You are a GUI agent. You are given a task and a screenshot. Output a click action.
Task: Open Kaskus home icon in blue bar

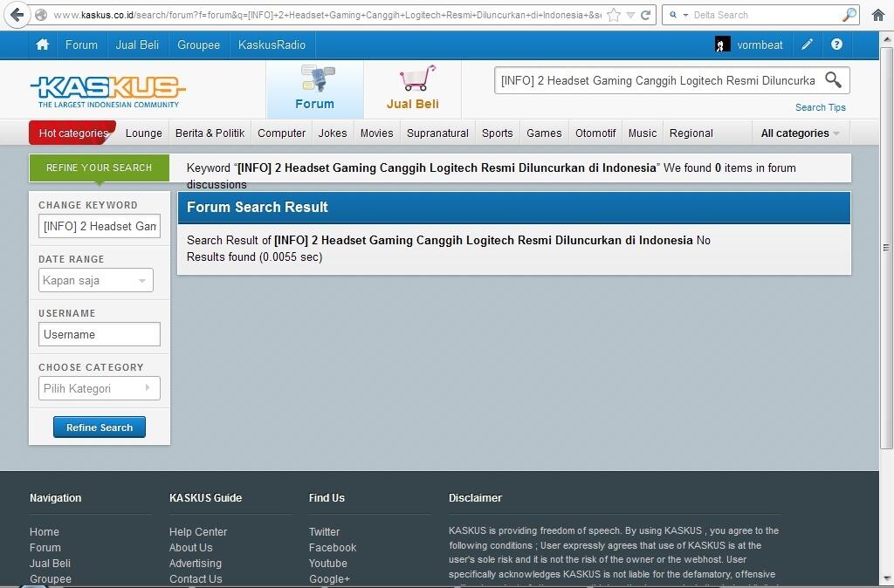(42, 44)
